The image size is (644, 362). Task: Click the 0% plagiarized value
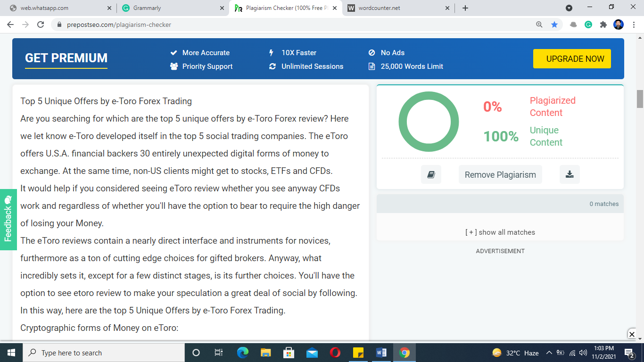click(492, 107)
